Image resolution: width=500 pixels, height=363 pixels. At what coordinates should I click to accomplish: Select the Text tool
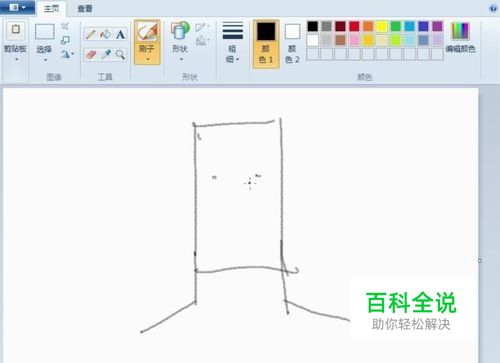[120, 34]
